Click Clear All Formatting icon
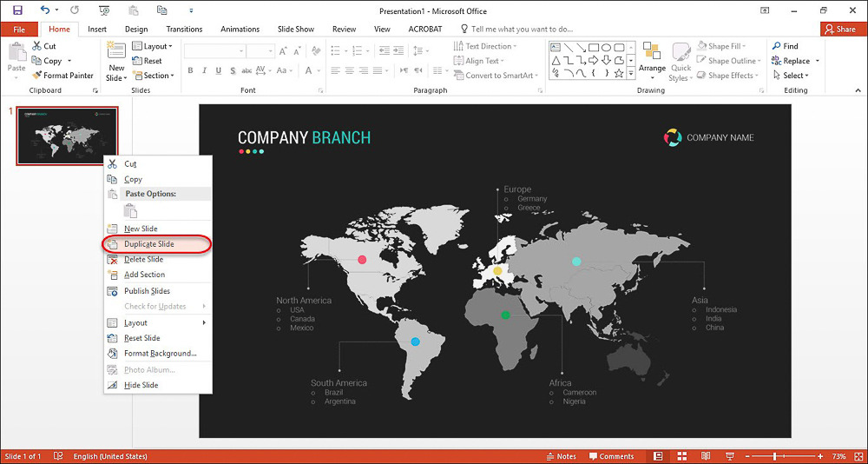 [317, 51]
